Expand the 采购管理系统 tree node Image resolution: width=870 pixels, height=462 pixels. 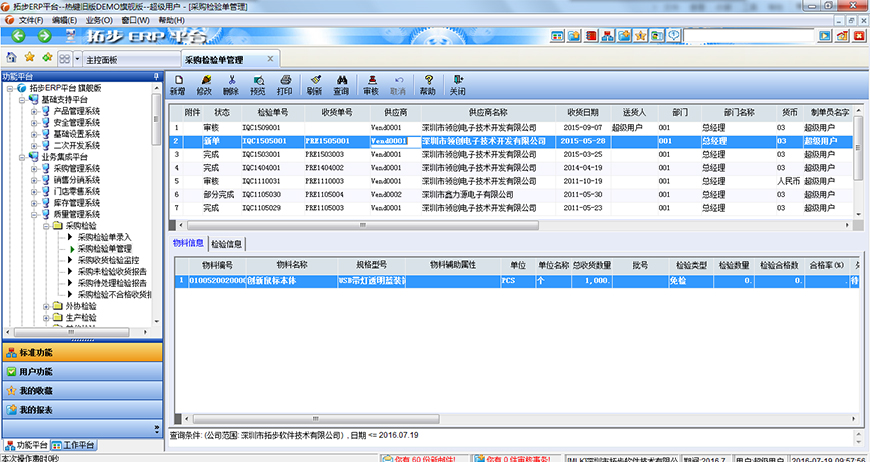34,168
